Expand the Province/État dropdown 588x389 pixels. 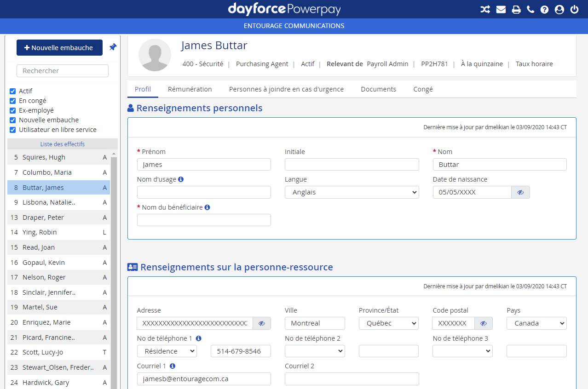point(388,323)
